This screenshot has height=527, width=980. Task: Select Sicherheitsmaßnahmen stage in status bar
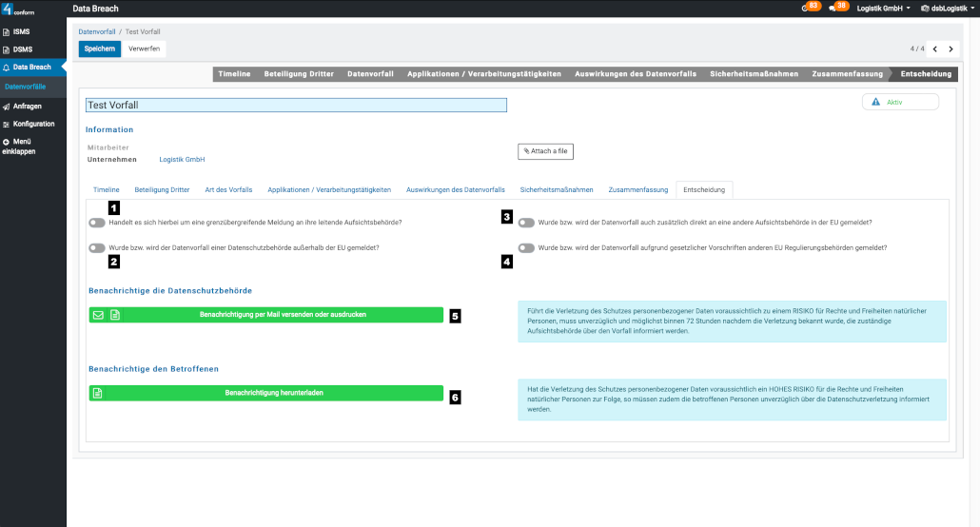tap(754, 73)
